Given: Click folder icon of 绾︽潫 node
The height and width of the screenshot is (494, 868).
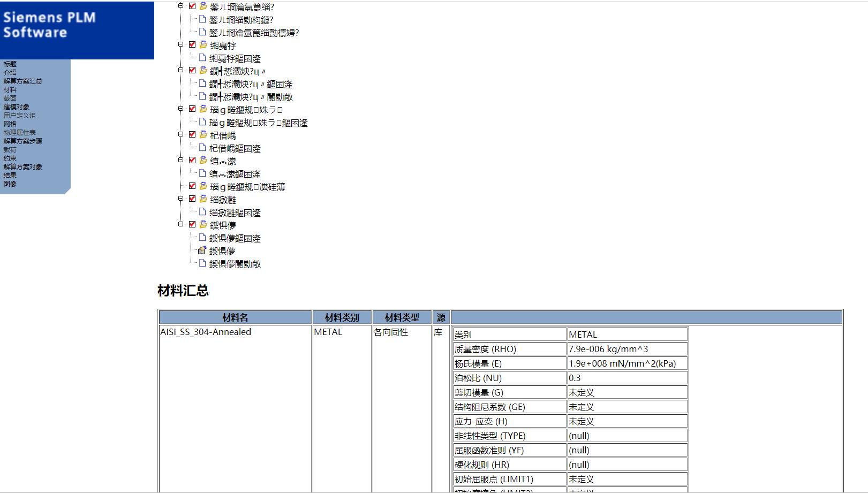Looking at the screenshot, I should (203, 161).
